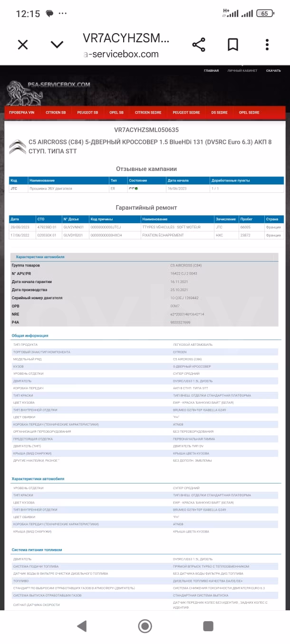The width and height of the screenshot is (290, 644).
Task: Select the CITROEN SB tab
Action: point(56,113)
